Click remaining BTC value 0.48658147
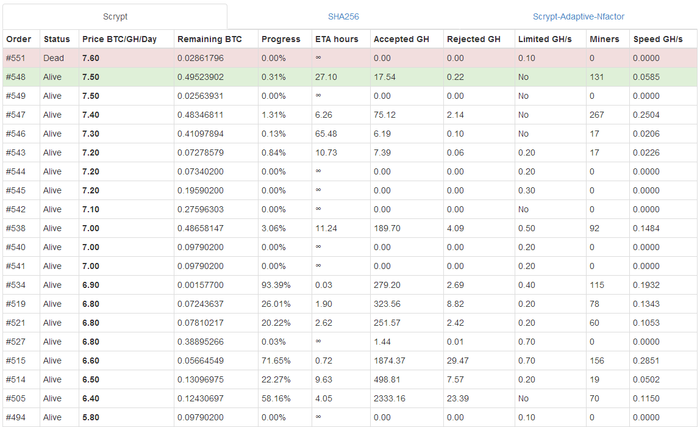Viewport: 700px width, 427px height. click(x=200, y=228)
